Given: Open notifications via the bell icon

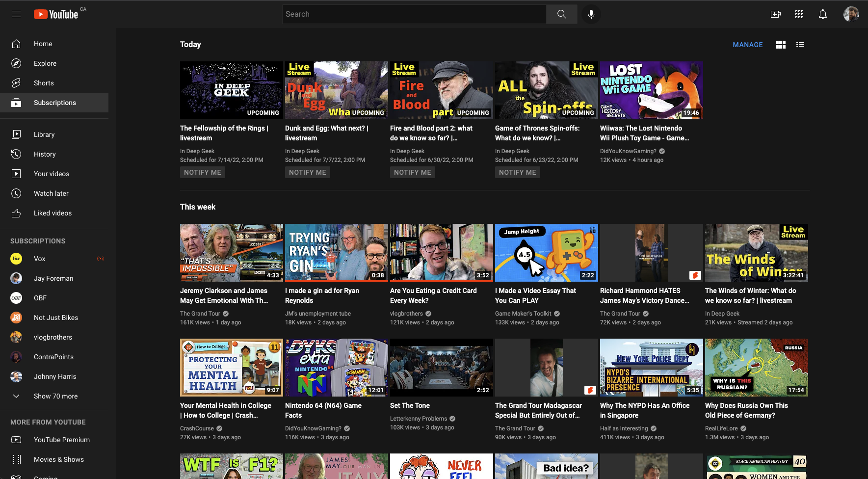Looking at the screenshot, I should coord(823,14).
